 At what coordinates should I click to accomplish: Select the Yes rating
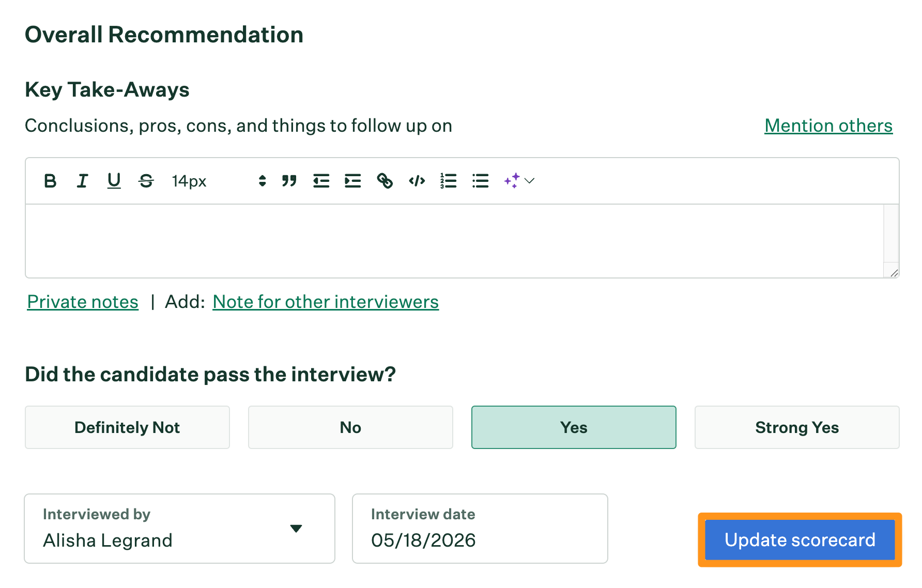tap(574, 427)
